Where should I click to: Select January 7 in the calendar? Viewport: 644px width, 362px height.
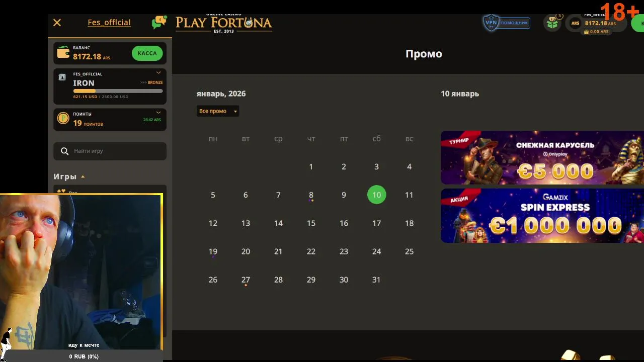point(278,195)
